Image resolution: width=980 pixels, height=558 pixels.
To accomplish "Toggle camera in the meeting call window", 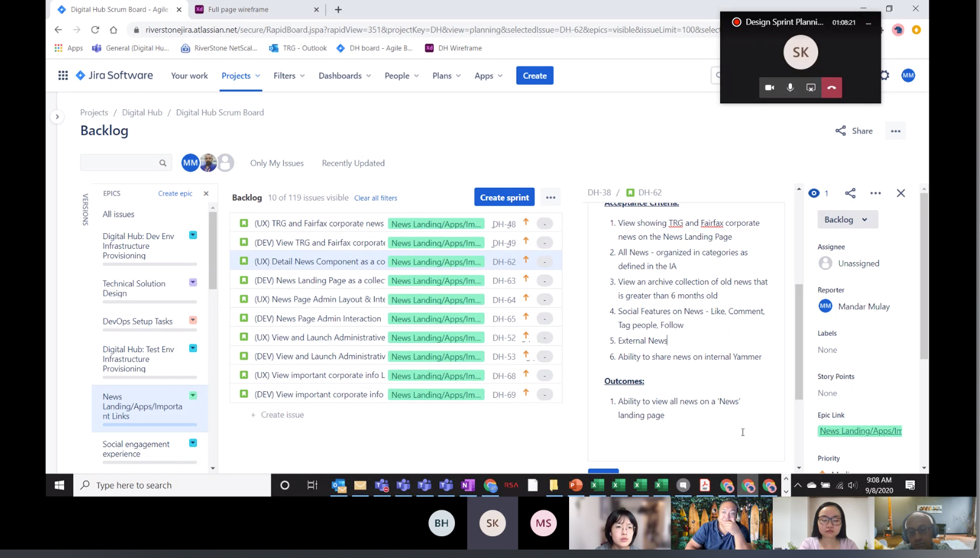I will point(769,88).
